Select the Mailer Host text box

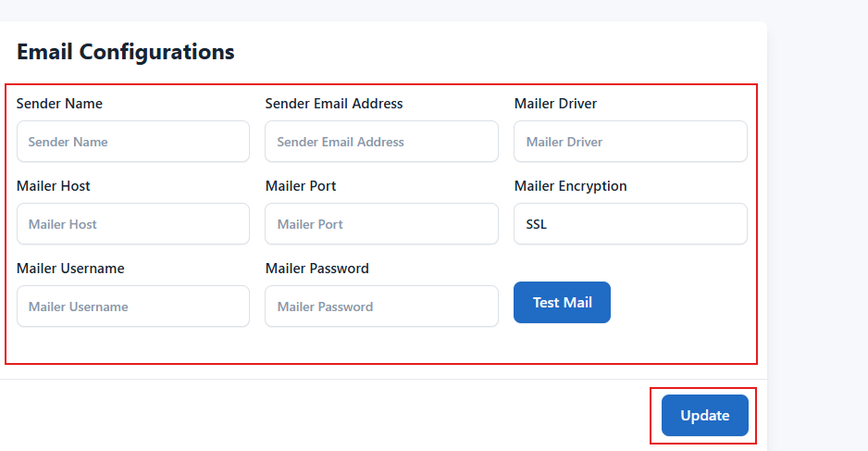[x=133, y=224]
